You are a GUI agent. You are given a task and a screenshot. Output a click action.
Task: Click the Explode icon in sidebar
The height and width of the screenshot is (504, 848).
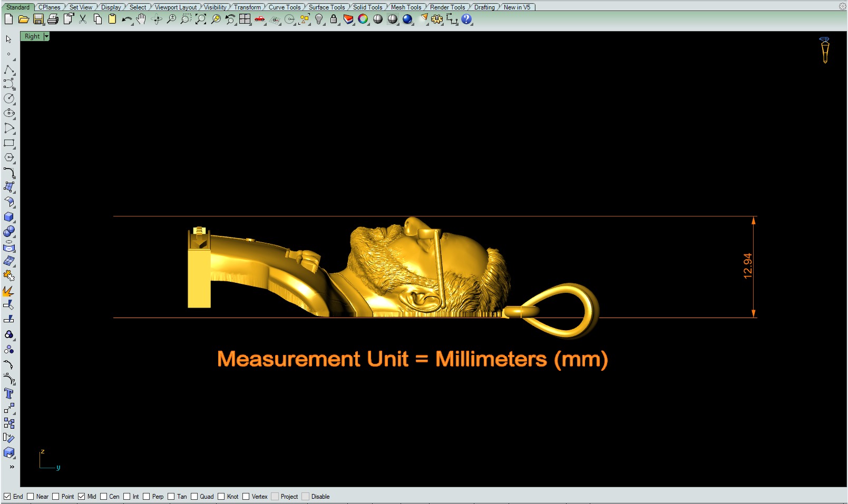(9, 290)
